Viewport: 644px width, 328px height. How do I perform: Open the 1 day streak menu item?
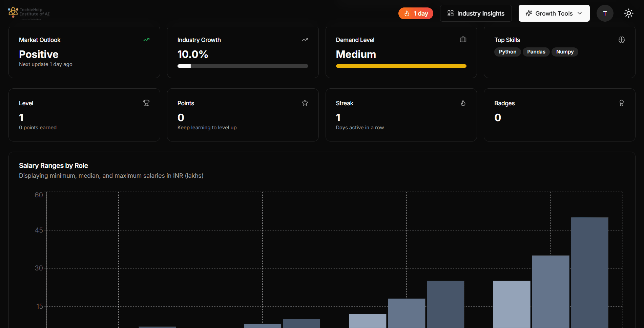pos(415,13)
